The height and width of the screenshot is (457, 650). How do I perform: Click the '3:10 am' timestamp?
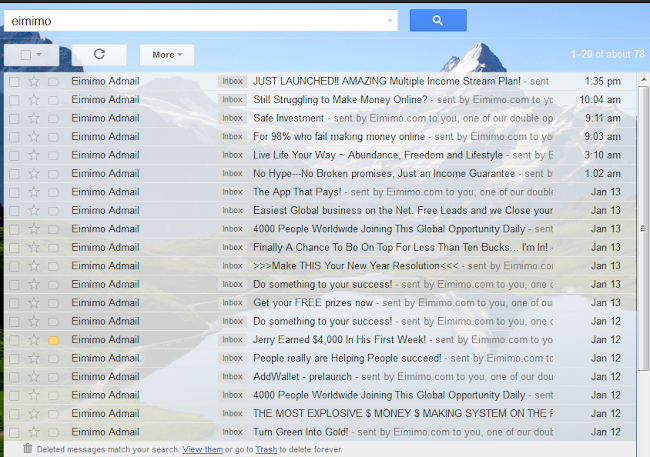602,155
